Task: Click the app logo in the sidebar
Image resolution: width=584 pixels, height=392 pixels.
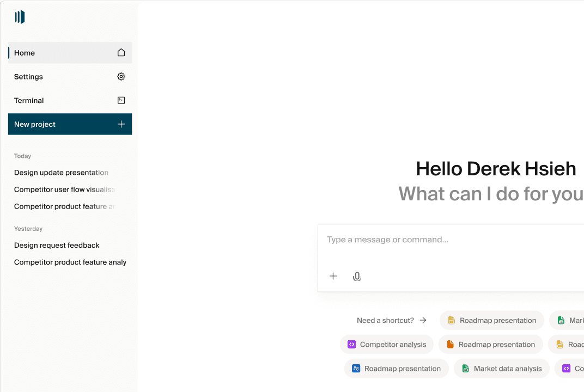Action: click(x=20, y=17)
